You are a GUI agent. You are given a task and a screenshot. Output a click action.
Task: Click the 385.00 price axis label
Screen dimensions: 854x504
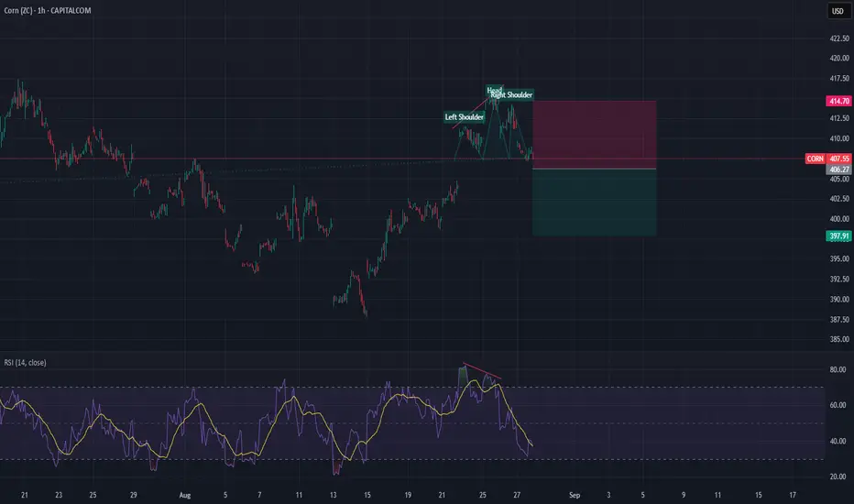(x=839, y=339)
